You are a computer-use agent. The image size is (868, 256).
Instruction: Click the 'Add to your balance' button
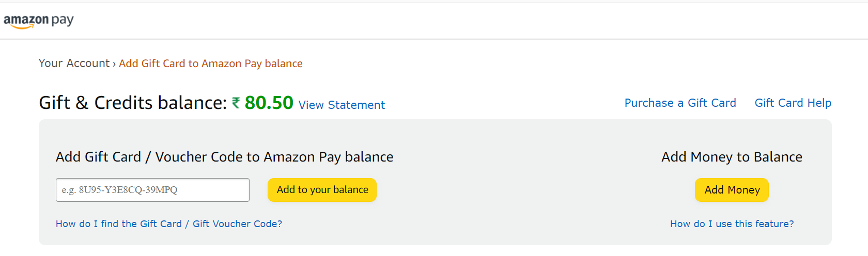click(322, 190)
